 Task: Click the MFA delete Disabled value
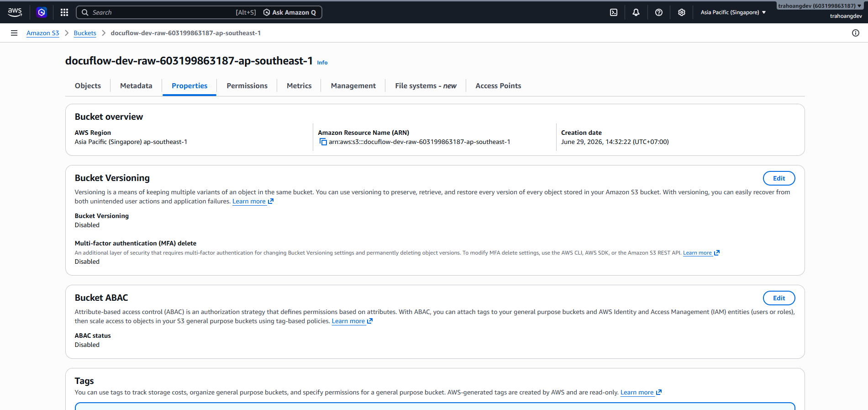87,262
